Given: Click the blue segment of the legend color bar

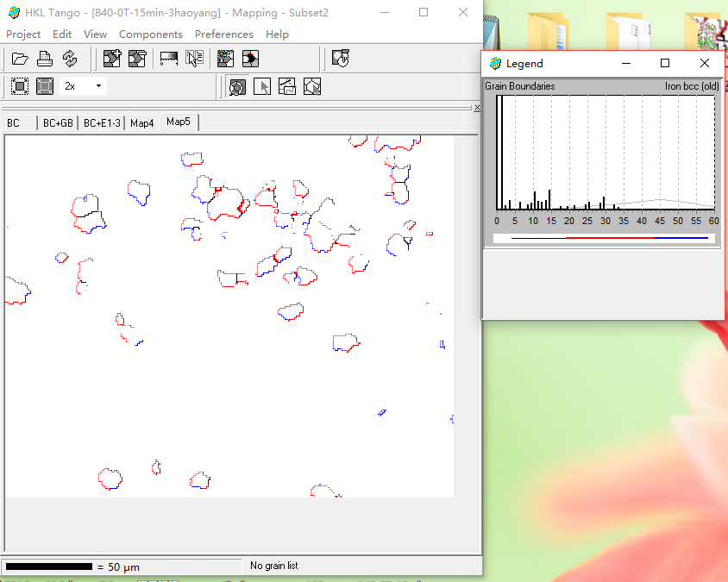Looking at the screenshot, I should [x=681, y=238].
